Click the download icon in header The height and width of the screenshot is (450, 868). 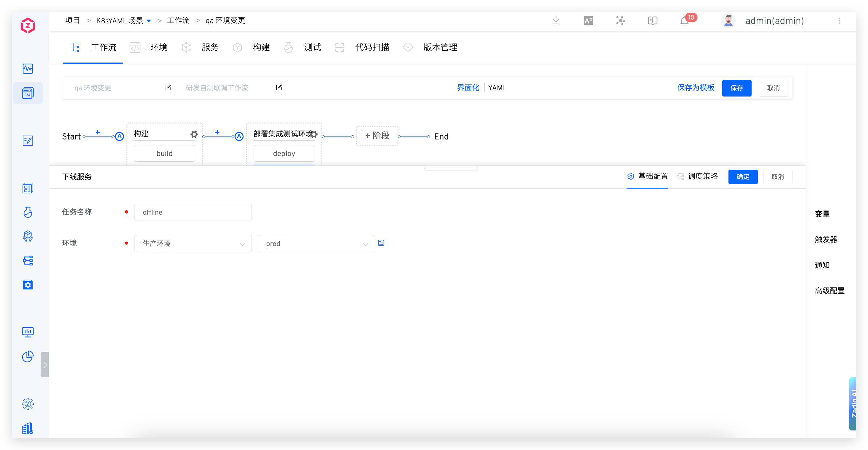[556, 20]
